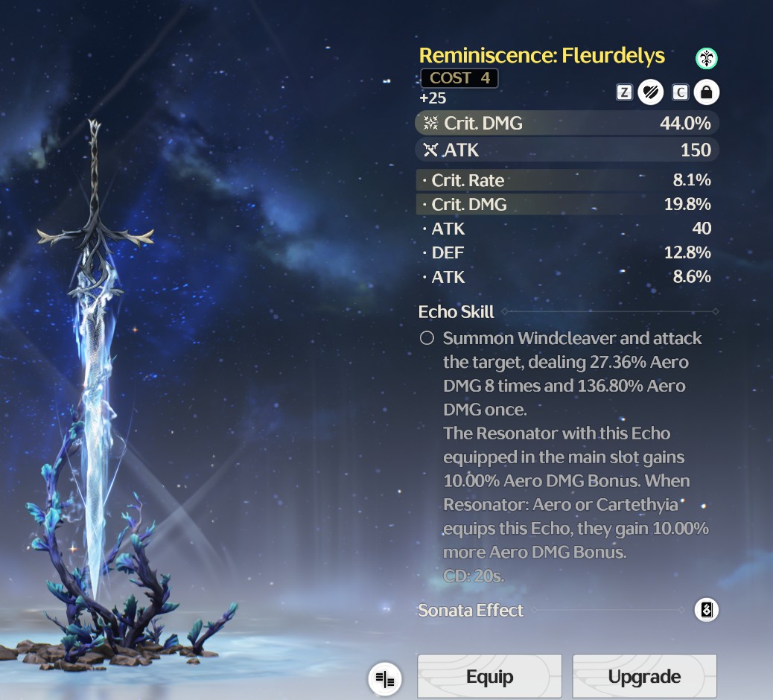Click the Z hotkey badge
Screen dimensions: 773x700
click(x=624, y=92)
